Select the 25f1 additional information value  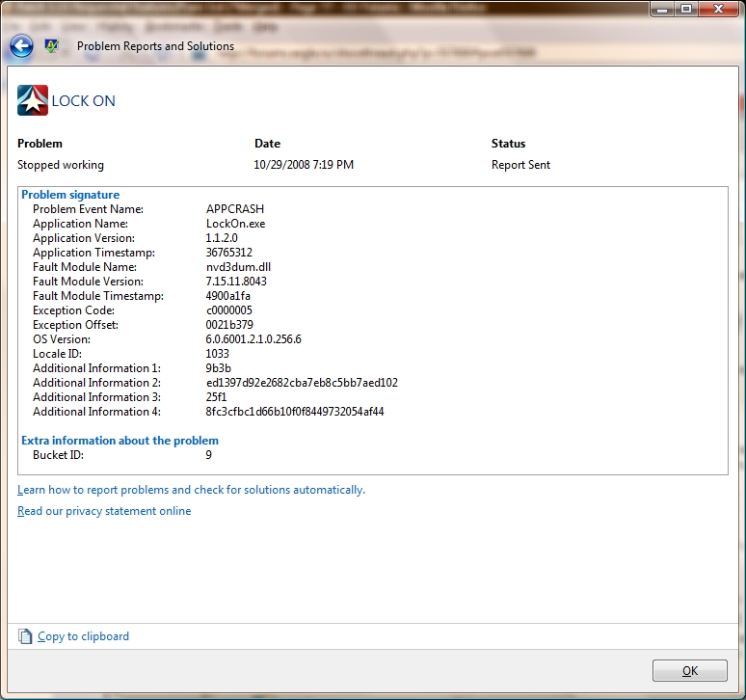coord(216,397)
